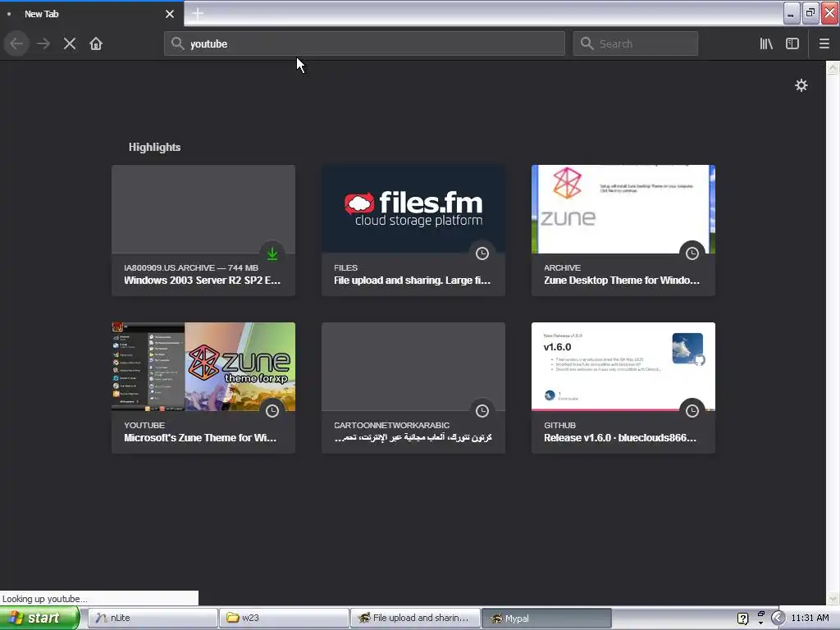Switch to the w23 folder taskbar button
Screen dimensions: 840x630
(x=284, y=618)
